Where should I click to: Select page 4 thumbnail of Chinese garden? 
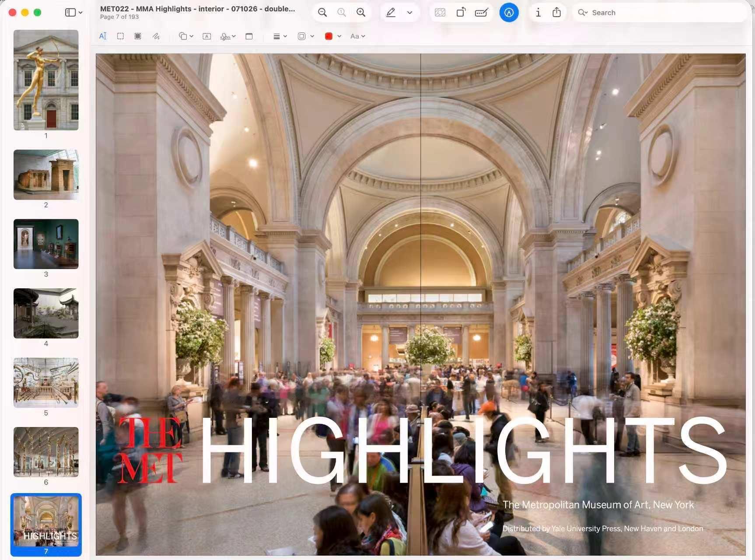click(46, 313)
